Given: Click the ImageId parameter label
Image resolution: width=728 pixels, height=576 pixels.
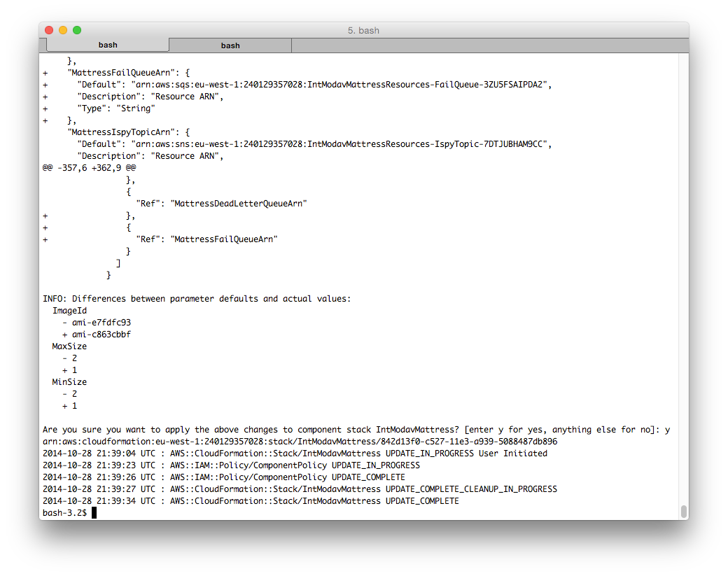Looking at the screenshot, I should click(69, 311).
